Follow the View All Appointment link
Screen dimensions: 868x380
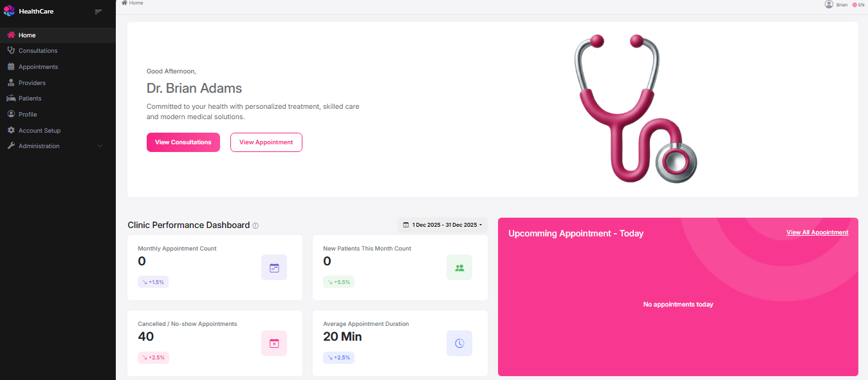pos(817,233)
